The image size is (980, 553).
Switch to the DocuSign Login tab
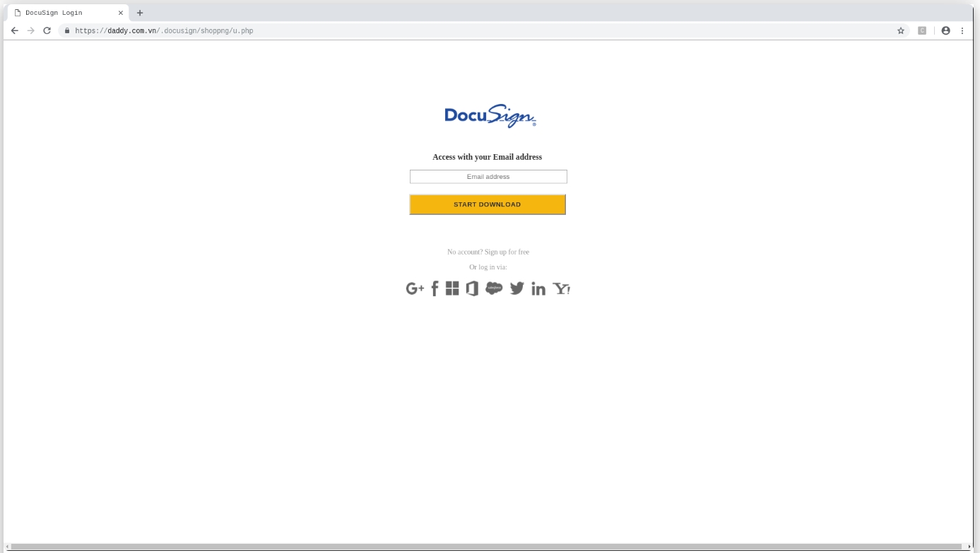[x=64, y=12]
